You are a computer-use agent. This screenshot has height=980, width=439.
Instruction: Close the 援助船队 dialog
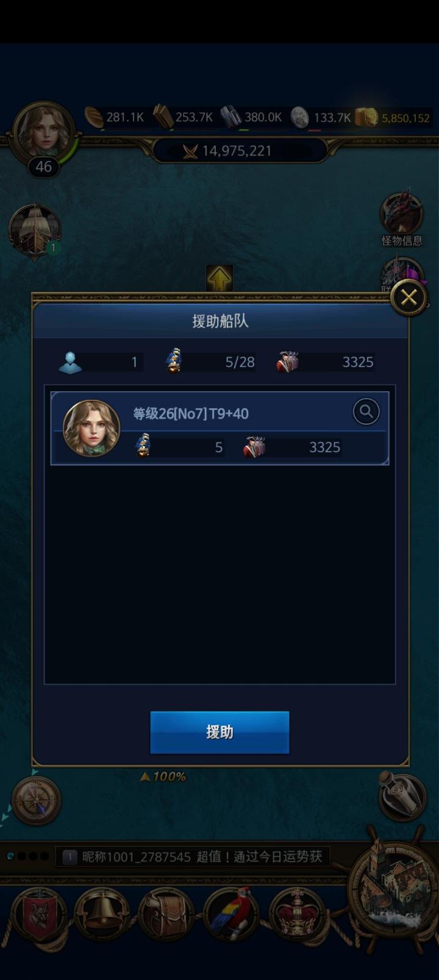pos(409,297)
